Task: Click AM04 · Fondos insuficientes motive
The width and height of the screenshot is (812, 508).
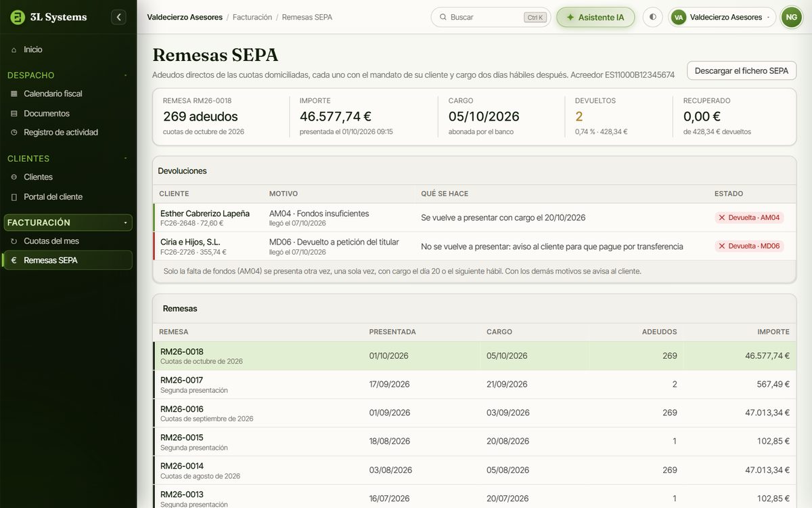Action: (319, 213)
